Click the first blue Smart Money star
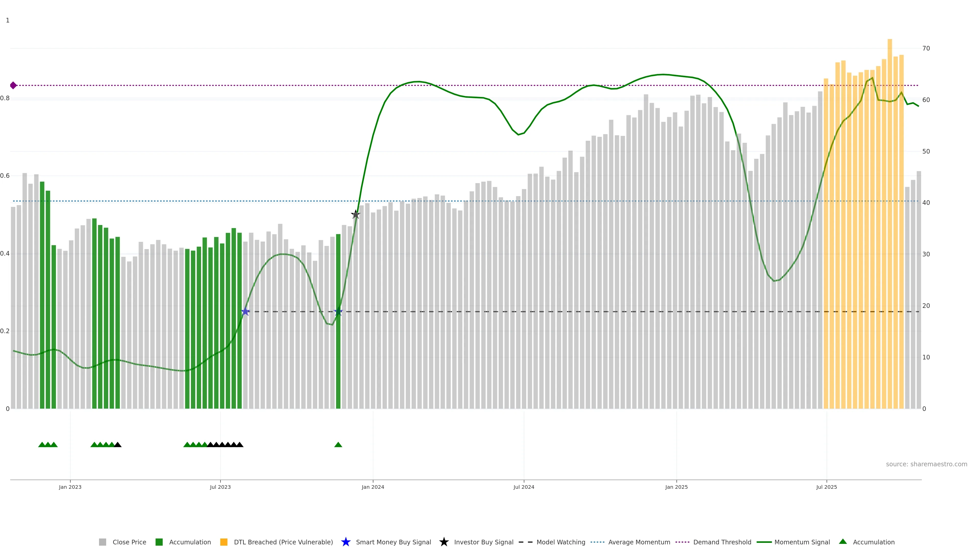 245,312
